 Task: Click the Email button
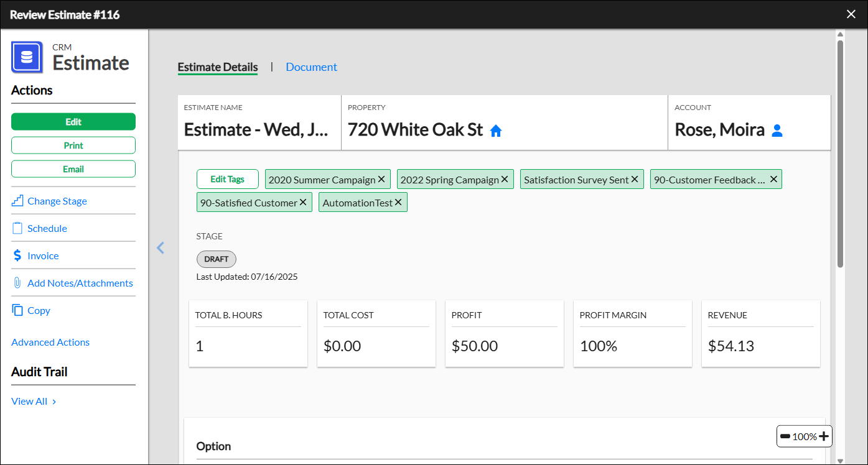tap(73, 169)
